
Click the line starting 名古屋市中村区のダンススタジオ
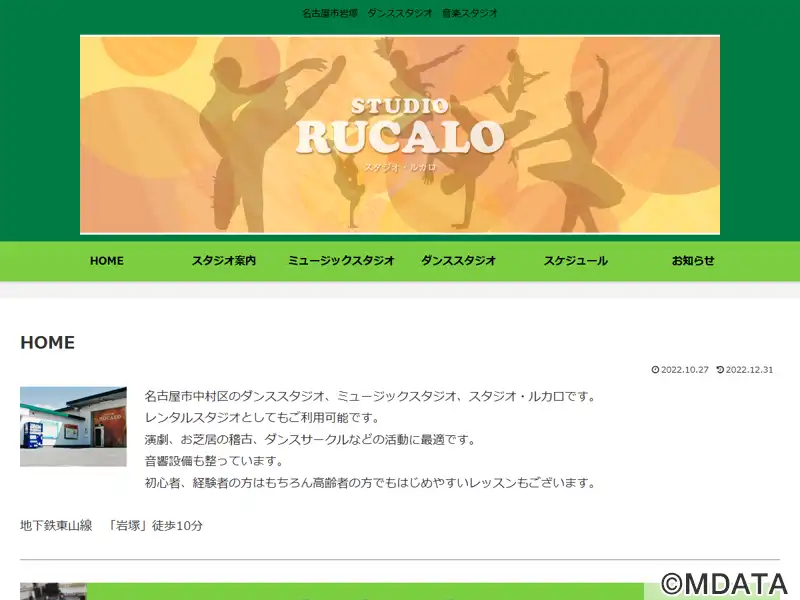pyautogui.click(x=370, y=396)
